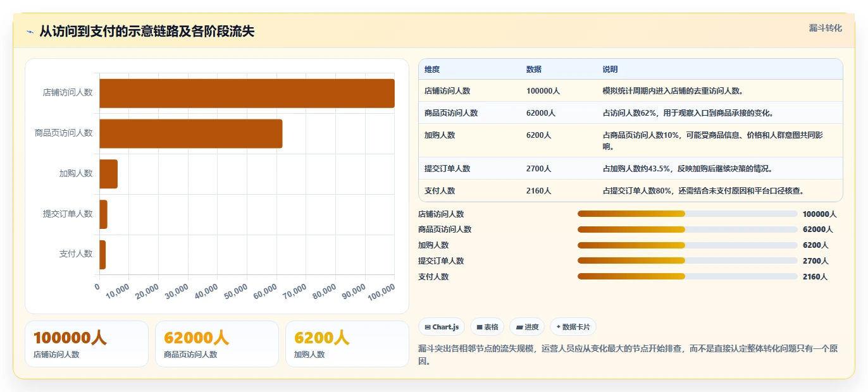Click the 支付人数 label in the progress list

(433, 277)
